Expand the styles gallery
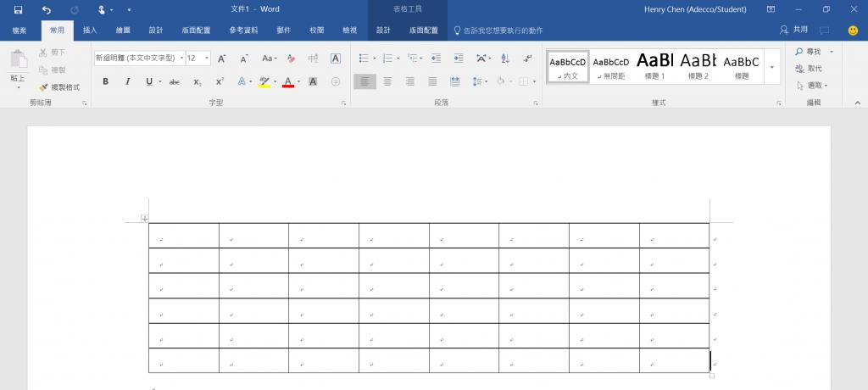The height and width of the screenshot is (390, 868). point(772,67)
